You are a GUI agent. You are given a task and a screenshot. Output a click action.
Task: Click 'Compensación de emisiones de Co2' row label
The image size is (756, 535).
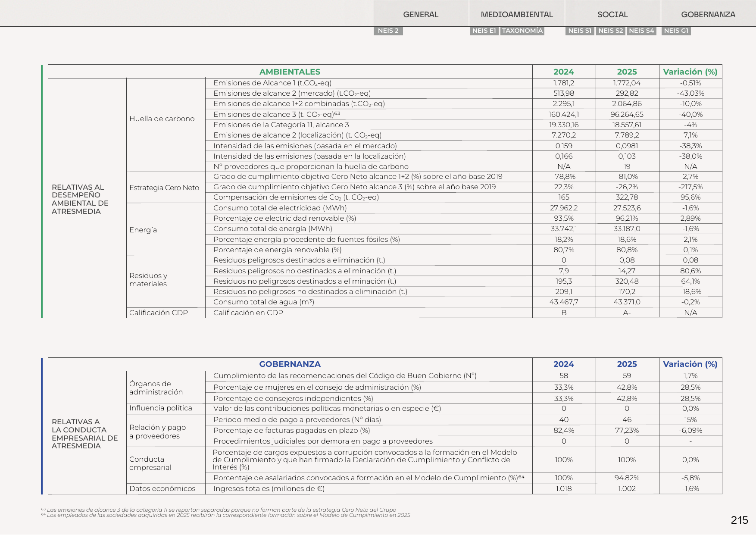(296, 197)
